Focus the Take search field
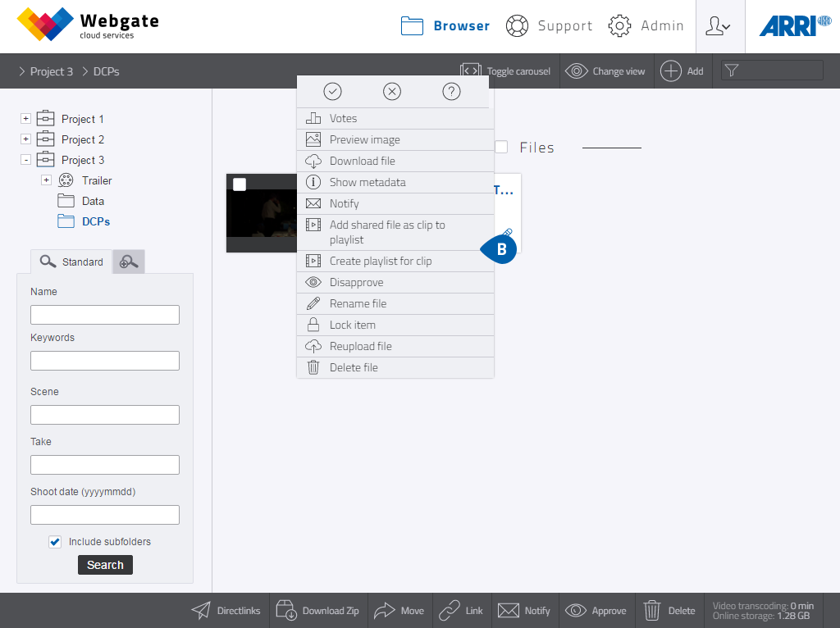The height and width of the screenshot is (628, 840). coord(105,465)
